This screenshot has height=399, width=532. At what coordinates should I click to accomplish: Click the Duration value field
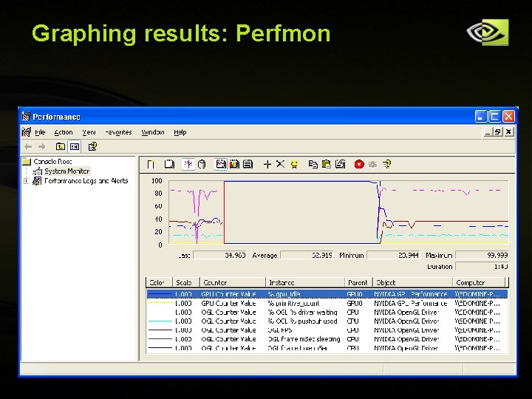(482, 267)
